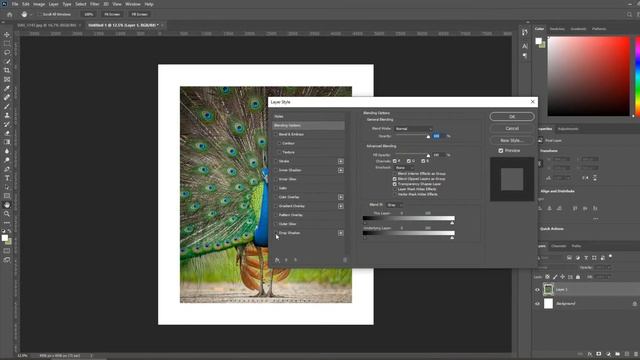Click OK in Layer Style dialog

(512, 117)
